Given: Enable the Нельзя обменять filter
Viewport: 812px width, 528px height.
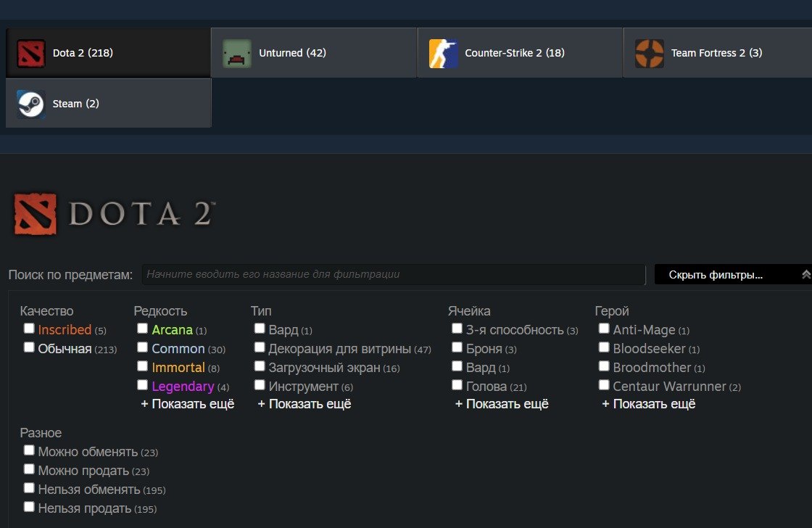Looking at the screenshot, I should (29, 488).
